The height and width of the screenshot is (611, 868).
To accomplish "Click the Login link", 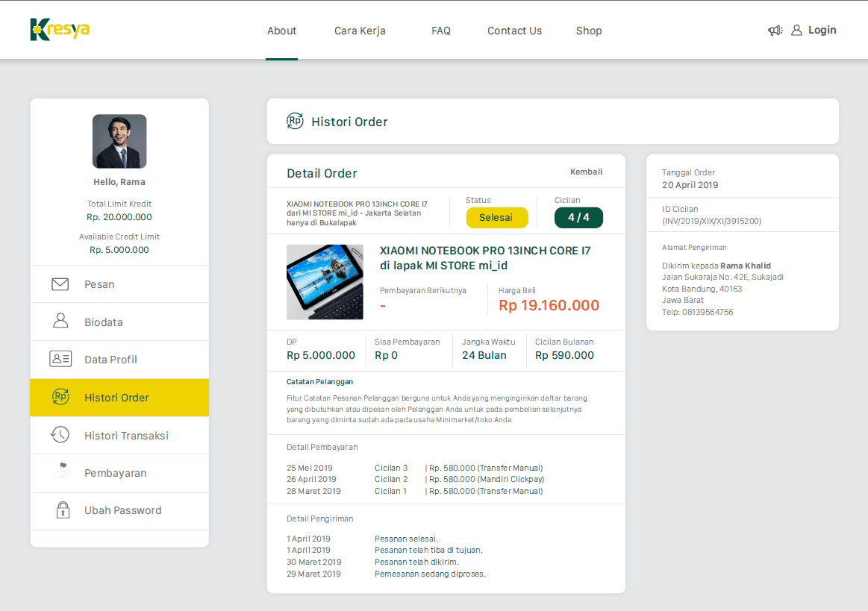I will click(x=822, y=31).
